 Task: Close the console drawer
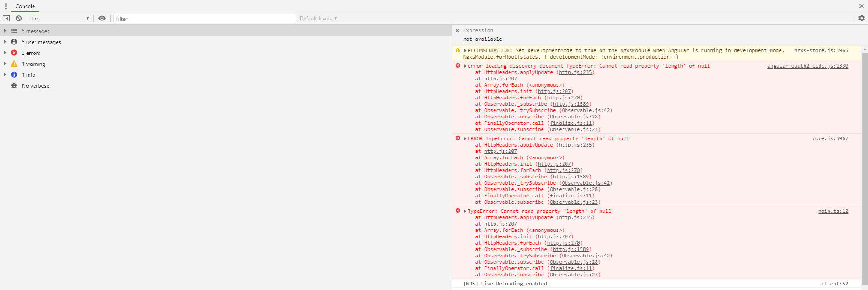861,6
